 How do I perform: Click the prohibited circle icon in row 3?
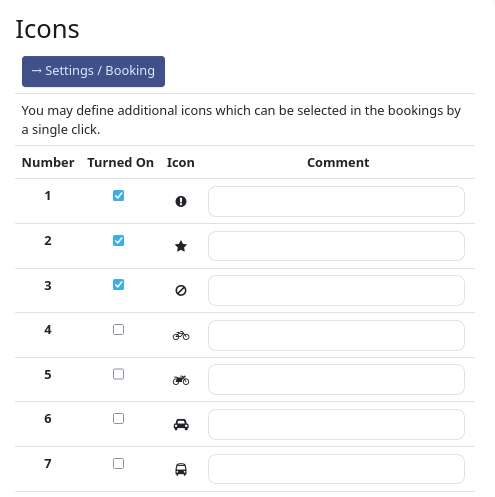click(x=181, y=291)
